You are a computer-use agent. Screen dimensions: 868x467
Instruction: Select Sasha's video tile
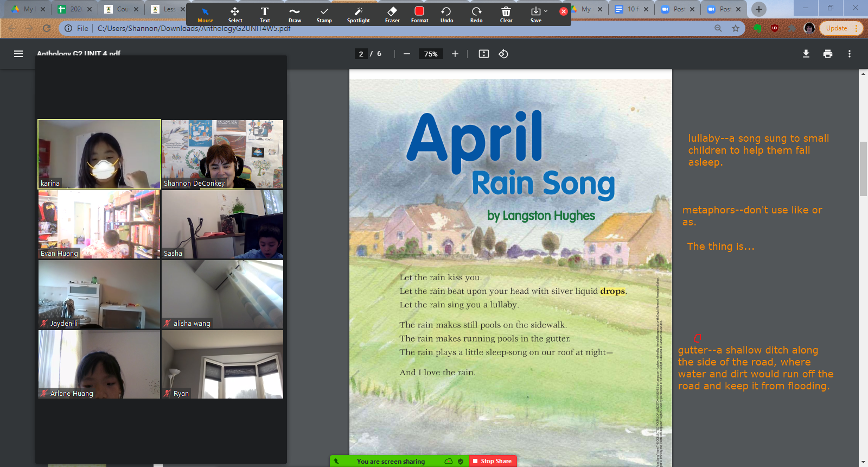[x=222, y=224]
